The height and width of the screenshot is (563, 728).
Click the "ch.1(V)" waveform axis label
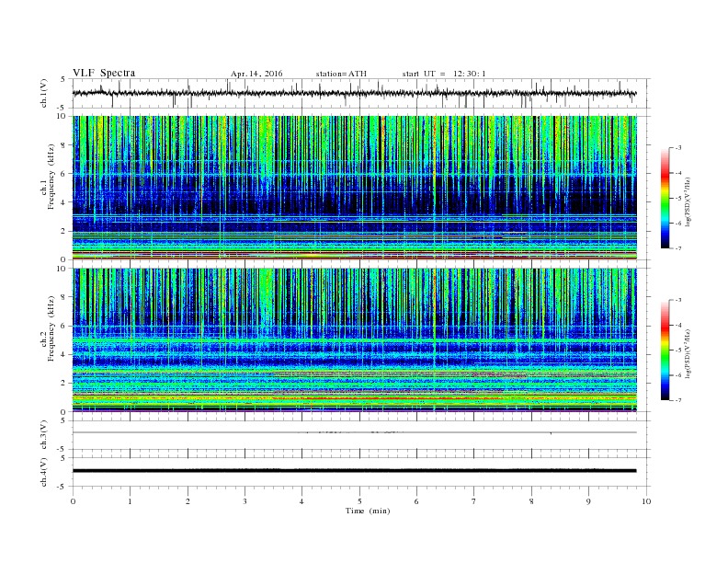click(43, 93)
